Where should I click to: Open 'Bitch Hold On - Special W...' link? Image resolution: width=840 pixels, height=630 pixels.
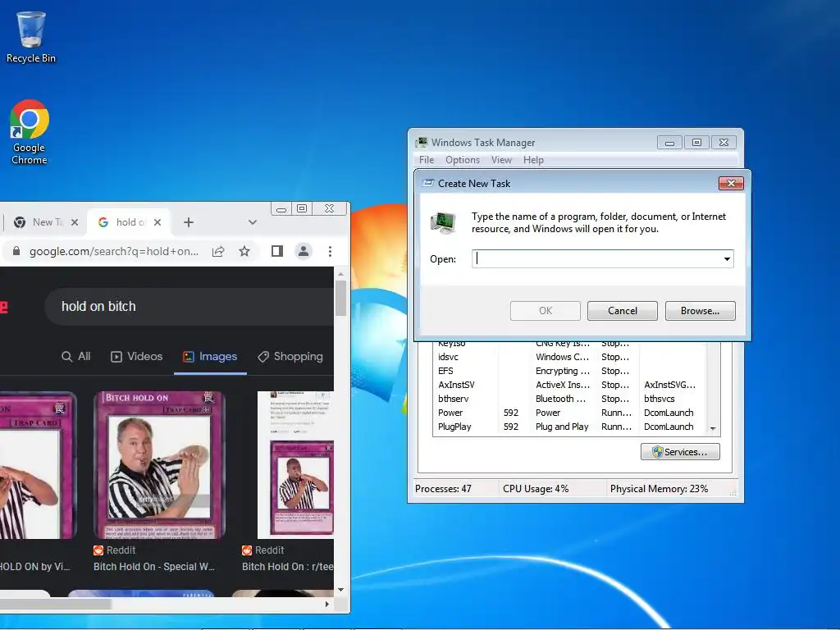coord(154,567)
